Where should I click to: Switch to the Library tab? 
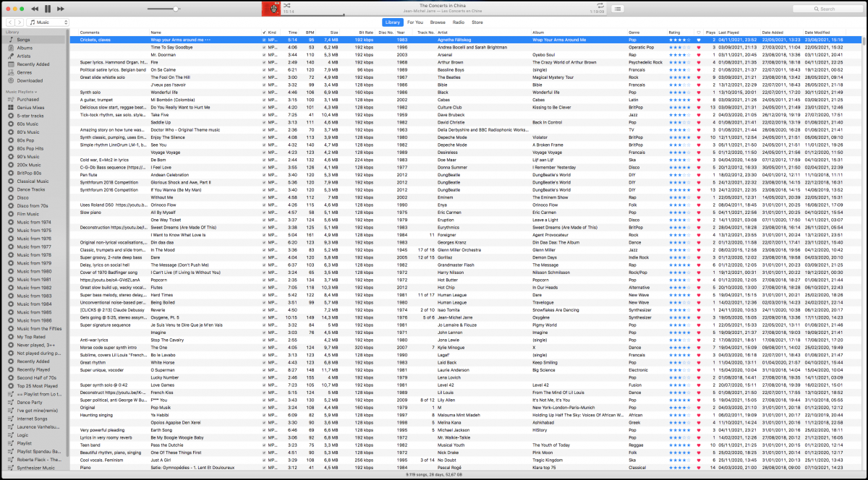point(393,22)
